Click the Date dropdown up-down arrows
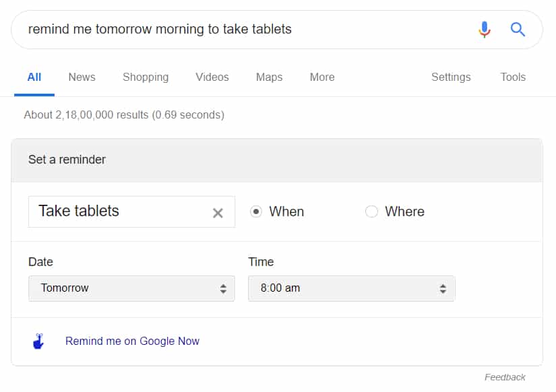556x392 pixels. [x=223, y=288]
